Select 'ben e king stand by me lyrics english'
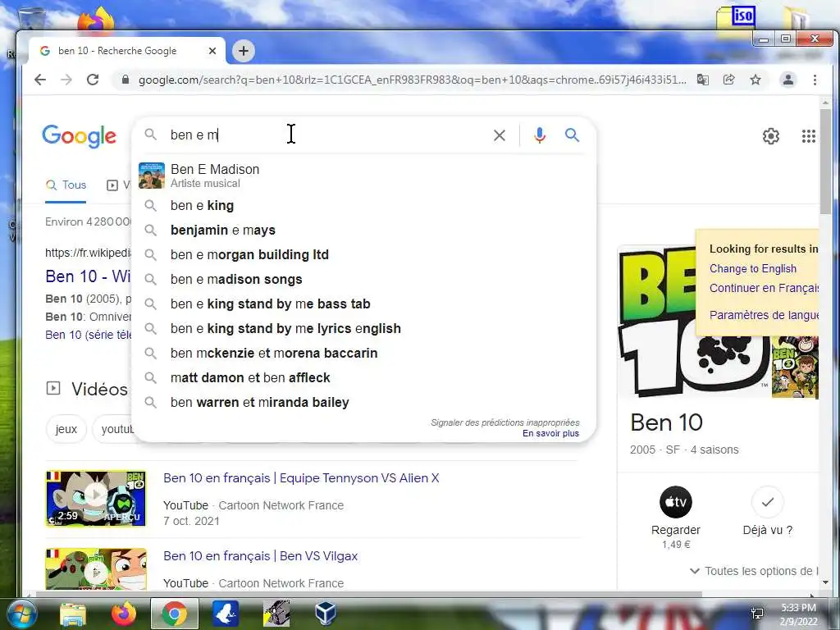 pyautogui.click(x=363, y=329)
